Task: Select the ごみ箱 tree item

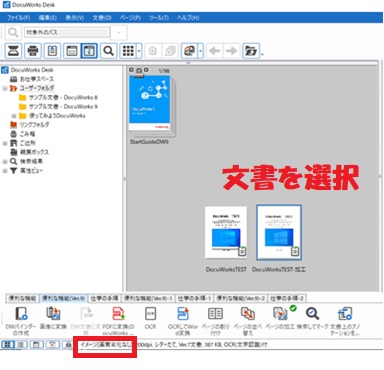Action: (27, 134)
